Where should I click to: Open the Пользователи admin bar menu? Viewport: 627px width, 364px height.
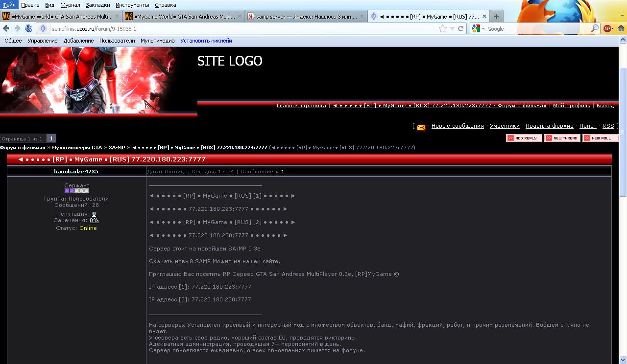(117, 41)
